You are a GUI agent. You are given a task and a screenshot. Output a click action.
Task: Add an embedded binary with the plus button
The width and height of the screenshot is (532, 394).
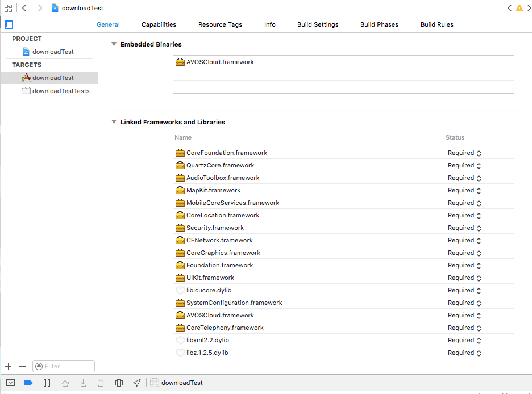click(x=181, y=100)
